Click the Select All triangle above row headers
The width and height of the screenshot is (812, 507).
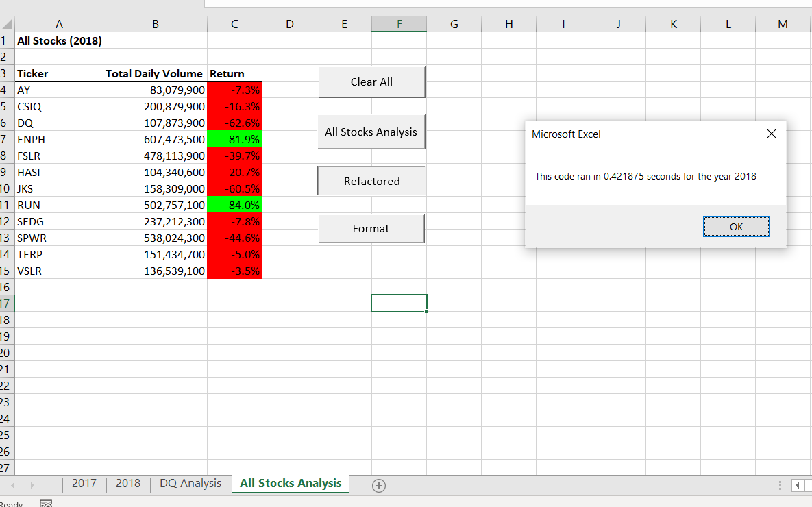pyautogui.click(x=7, y=24)
